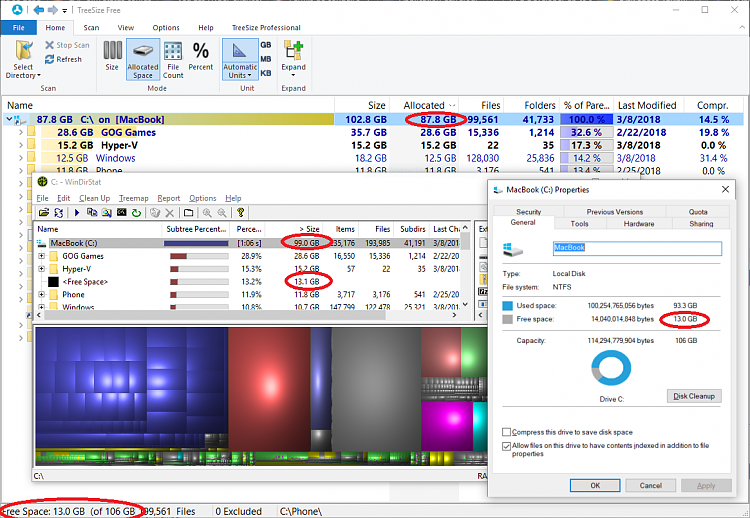
Task: Click the Disk Cleanup button
Action: coord(694,396)
